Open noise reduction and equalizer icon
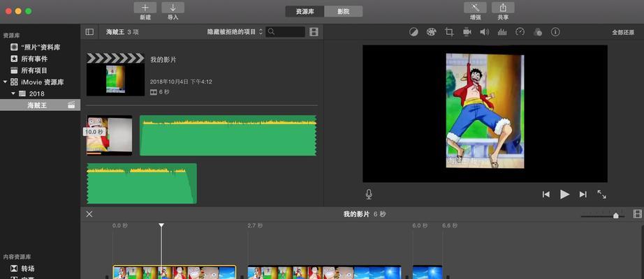The width and height of the screenshot is (644, 279). [502, 32]
